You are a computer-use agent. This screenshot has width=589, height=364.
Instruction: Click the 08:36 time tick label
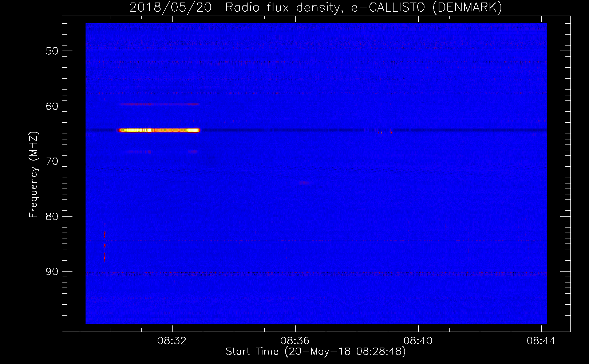[x=295, y=341]
